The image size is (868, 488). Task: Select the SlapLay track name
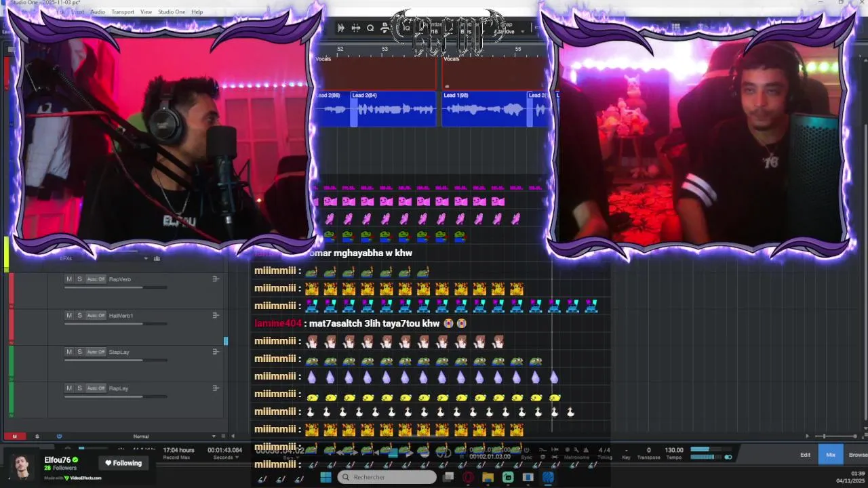click(x=119, y=352)
